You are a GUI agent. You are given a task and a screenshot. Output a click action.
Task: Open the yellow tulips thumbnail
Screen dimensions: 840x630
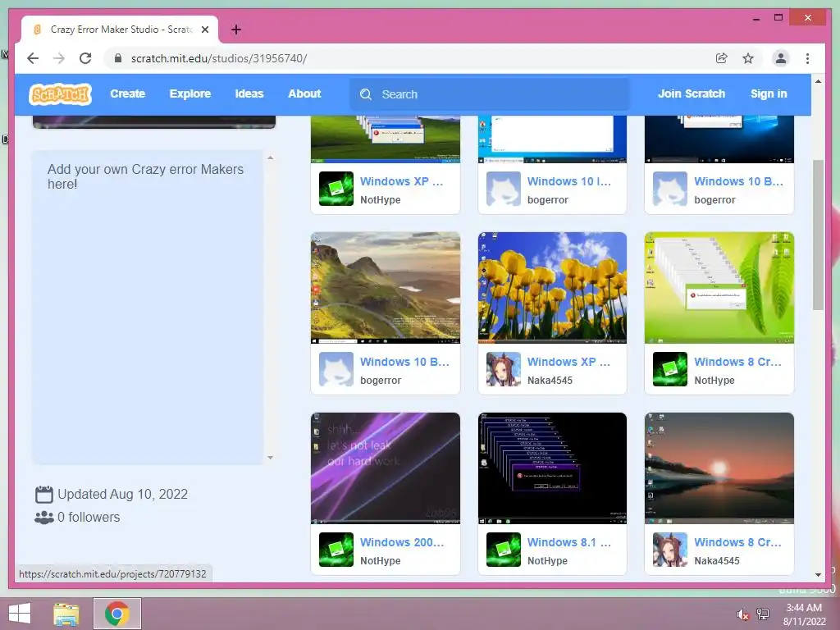coord(552,288)
